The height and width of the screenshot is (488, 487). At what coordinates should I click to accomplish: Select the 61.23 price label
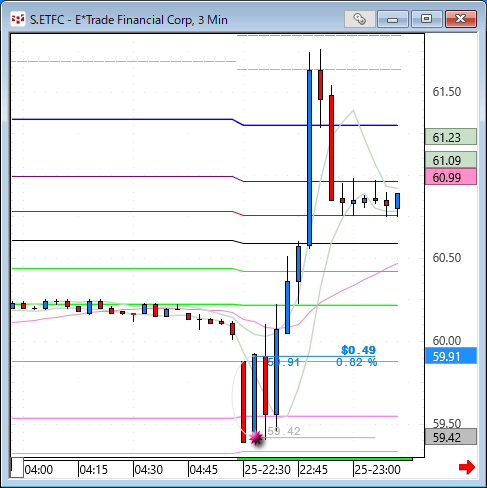pos(451,137)
